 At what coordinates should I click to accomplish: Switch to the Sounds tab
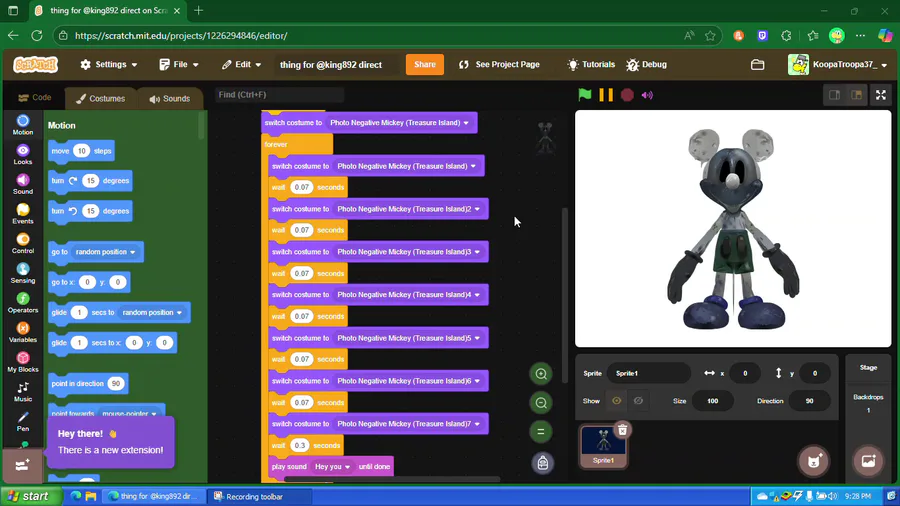click(x=170, y=99)
